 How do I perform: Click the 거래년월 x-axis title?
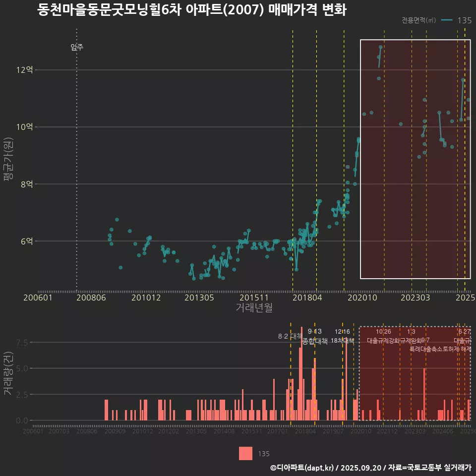254,308
